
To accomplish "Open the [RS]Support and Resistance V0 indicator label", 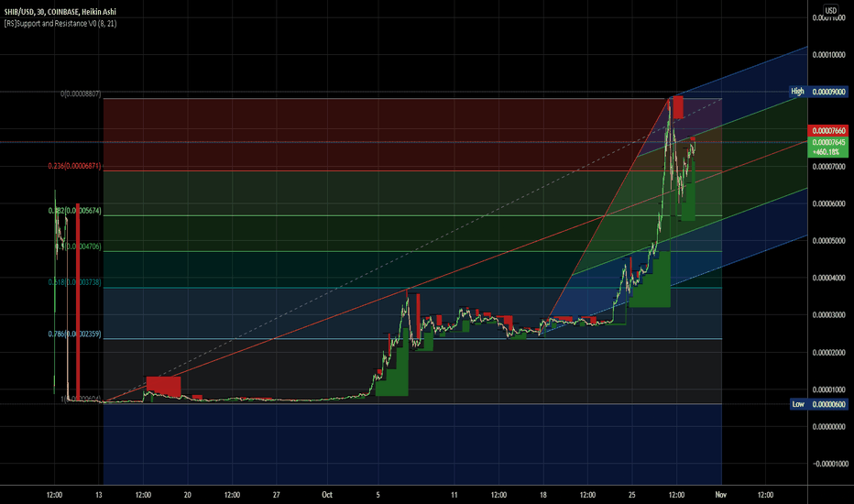I will [x=60, y=24].
